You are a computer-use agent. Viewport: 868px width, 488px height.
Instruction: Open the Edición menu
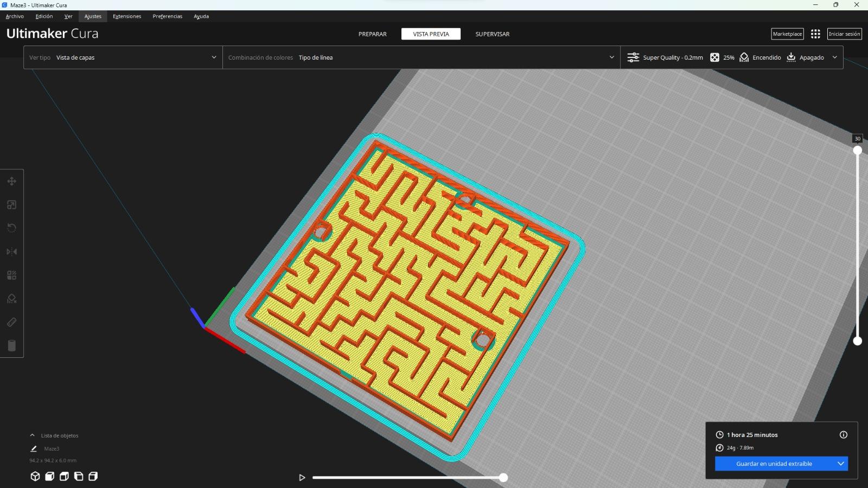click(44, 16)
